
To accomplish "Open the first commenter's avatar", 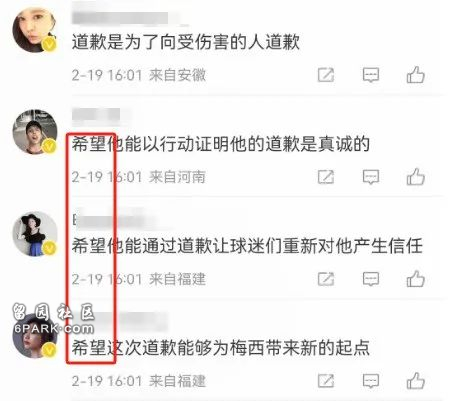I will [x=35, y=30].
